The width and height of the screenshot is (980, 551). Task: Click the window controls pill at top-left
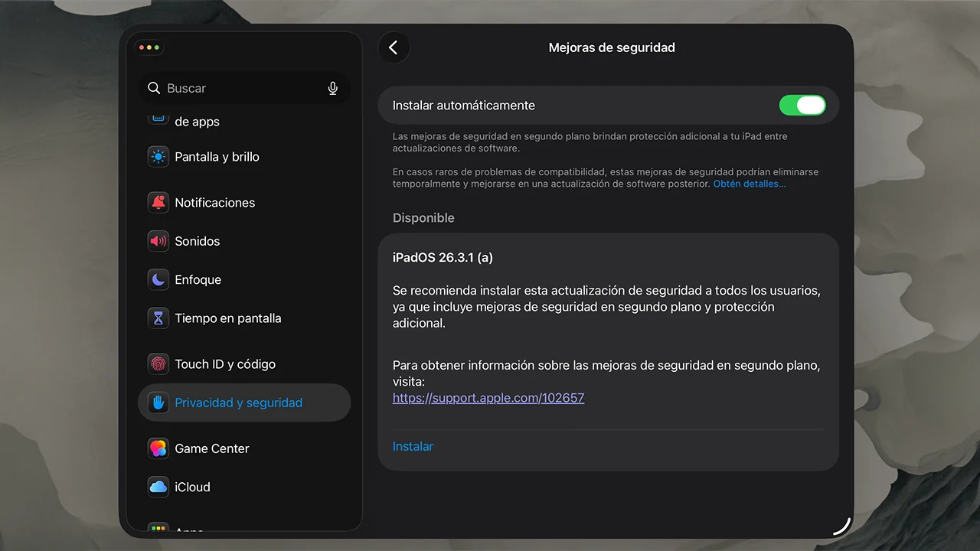[149, 47]
